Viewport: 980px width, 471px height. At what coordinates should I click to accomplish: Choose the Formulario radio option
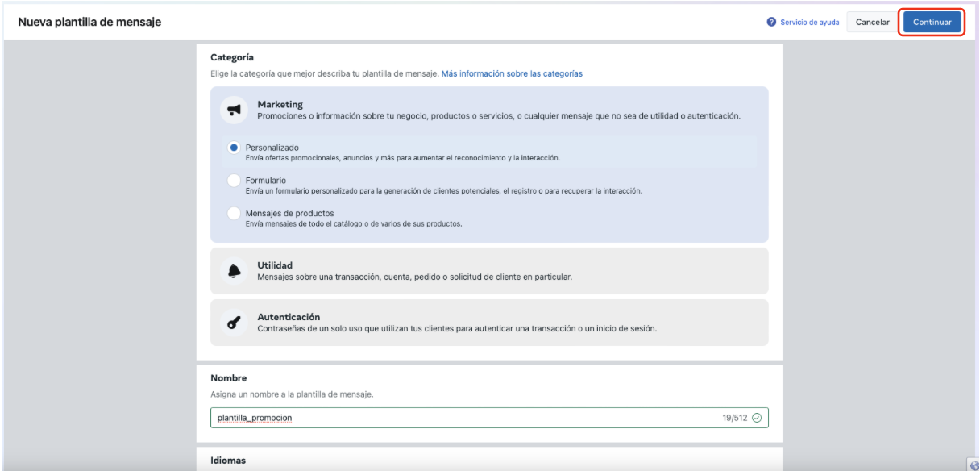pos(234,180)
